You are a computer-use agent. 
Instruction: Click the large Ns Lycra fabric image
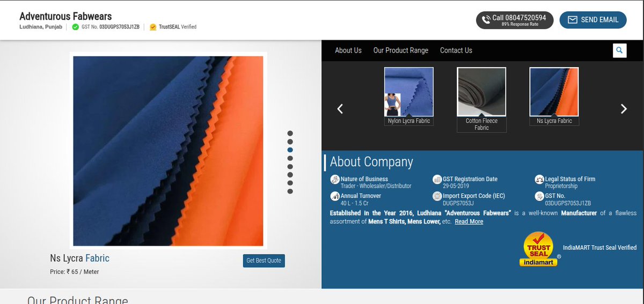(x=168, y=151)
